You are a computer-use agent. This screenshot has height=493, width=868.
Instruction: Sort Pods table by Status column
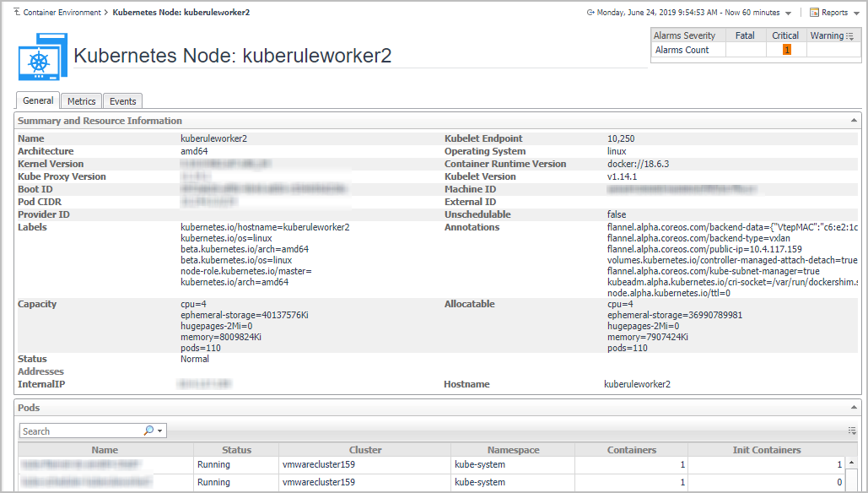(236, 450)
